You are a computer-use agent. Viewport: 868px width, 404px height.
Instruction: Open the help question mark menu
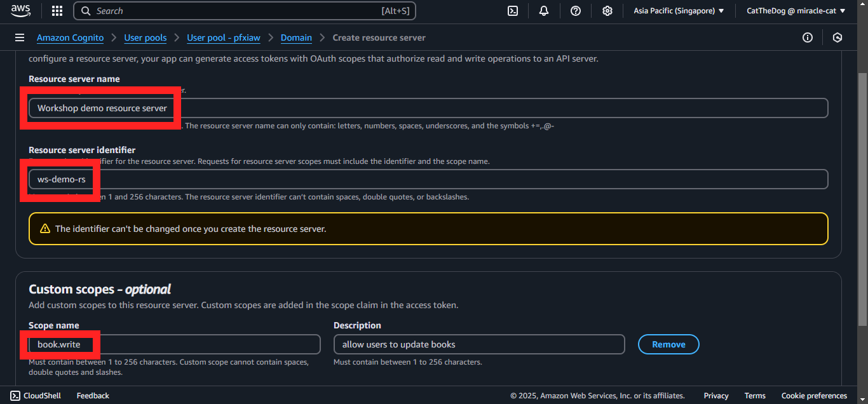click(576, 11)
